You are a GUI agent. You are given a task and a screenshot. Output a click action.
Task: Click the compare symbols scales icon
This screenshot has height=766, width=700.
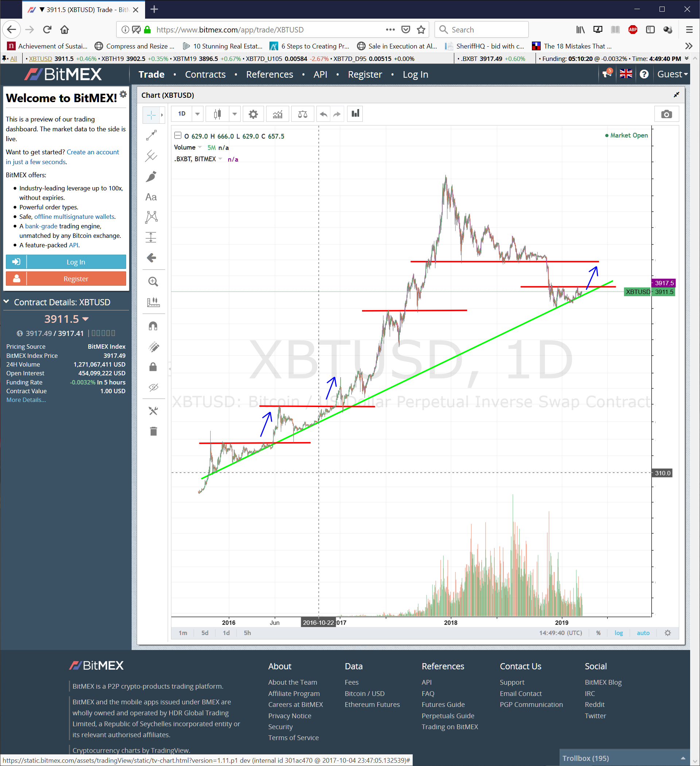click(x=302, y=114)
